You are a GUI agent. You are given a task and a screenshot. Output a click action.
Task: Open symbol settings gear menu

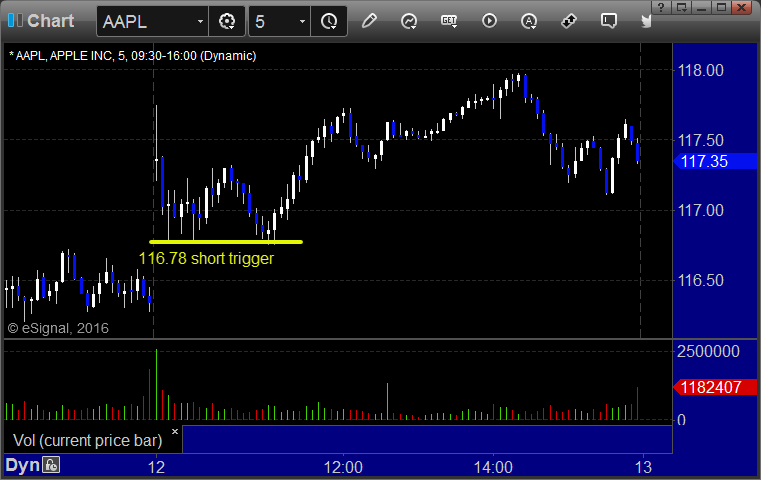(x=227, y=21)
